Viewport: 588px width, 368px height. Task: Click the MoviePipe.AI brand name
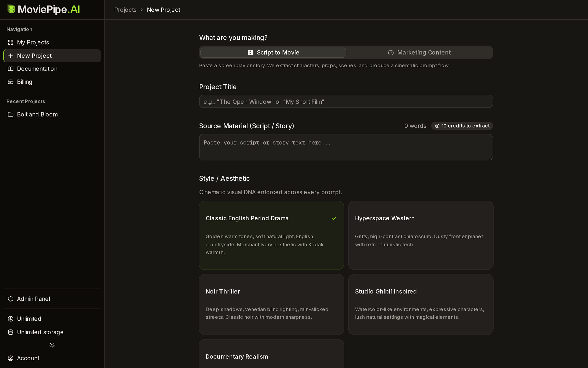(x=49, y=9)
